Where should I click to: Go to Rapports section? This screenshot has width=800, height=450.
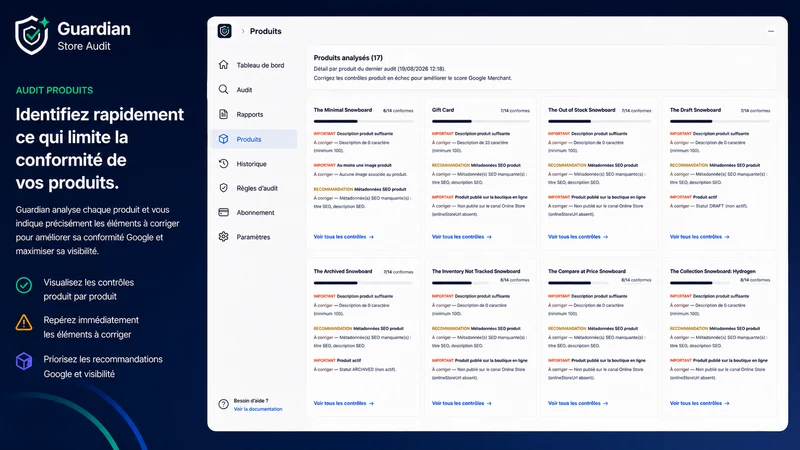point(254,114)
